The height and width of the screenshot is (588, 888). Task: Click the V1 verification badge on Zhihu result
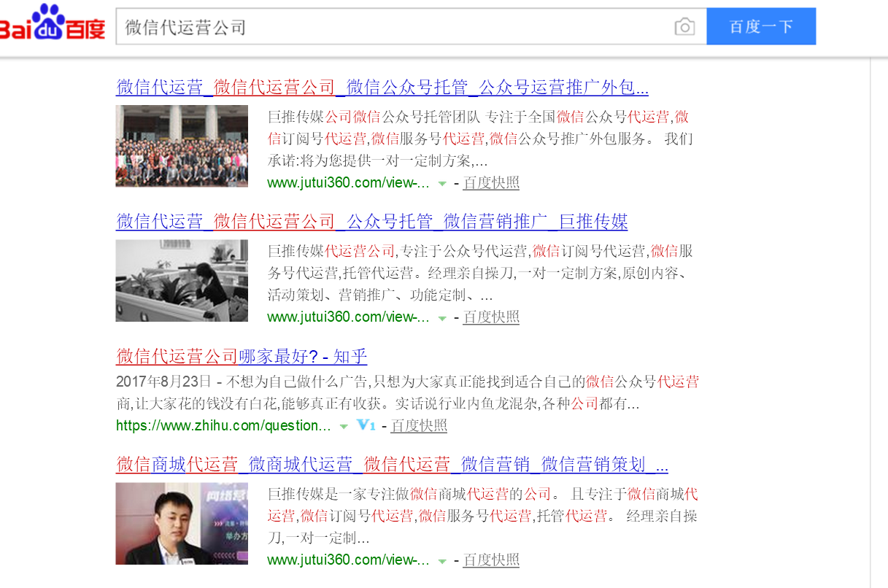coord(366,425)
